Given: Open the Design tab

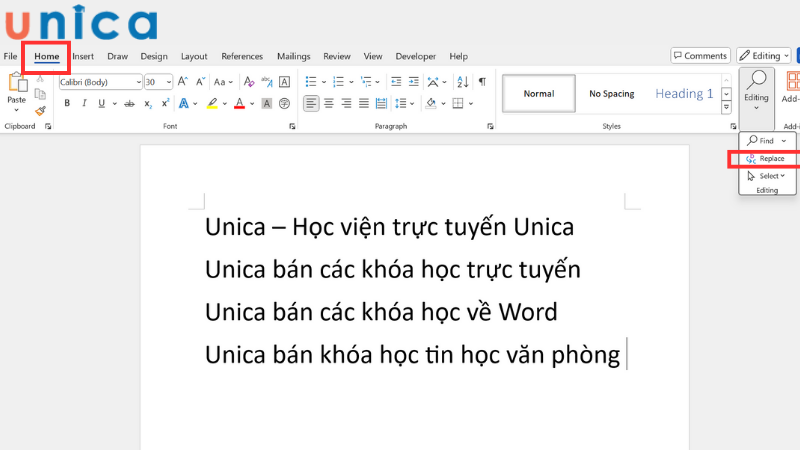Looking at the screenshot, I should (154, 56).
